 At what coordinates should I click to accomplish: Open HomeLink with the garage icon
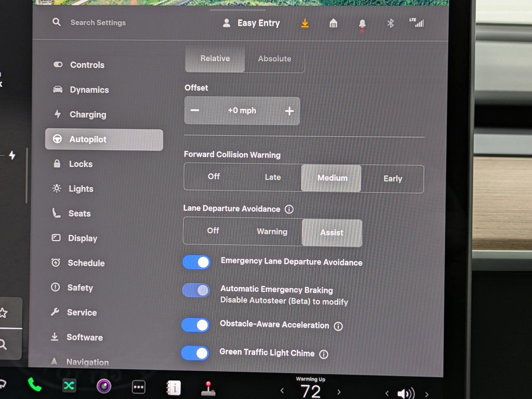pos(333,23)
